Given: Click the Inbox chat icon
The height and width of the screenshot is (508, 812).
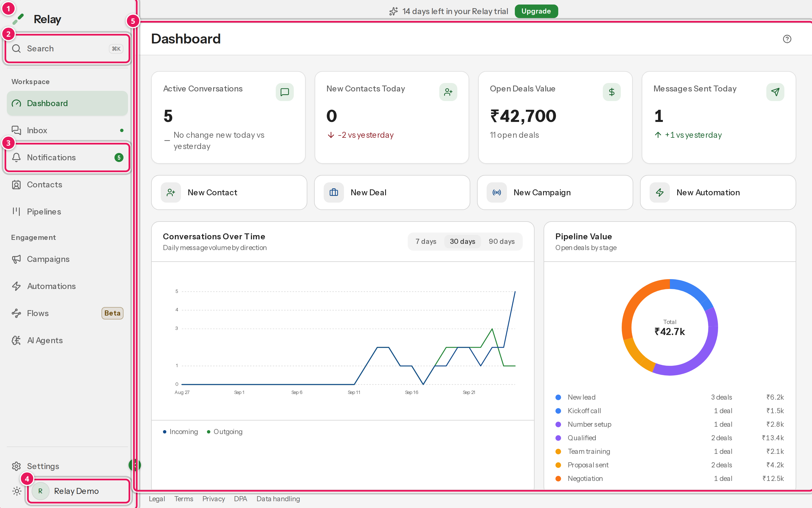Looking at the screenshot, I should (16, 130).
